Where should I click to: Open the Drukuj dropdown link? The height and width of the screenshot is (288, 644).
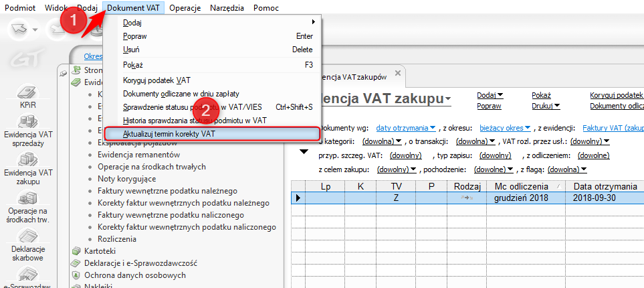546,106
